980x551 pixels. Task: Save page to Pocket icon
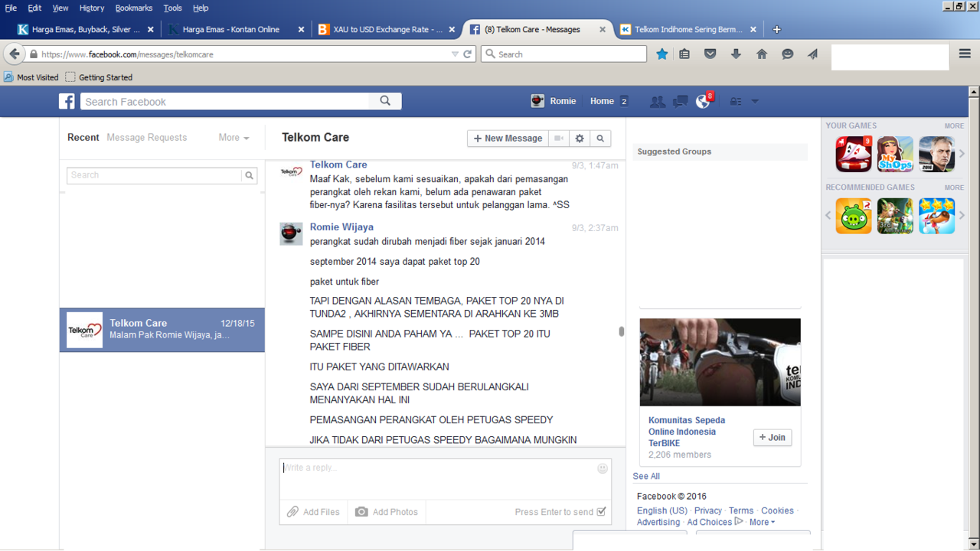pyautogui.click(x=710, y=54)
